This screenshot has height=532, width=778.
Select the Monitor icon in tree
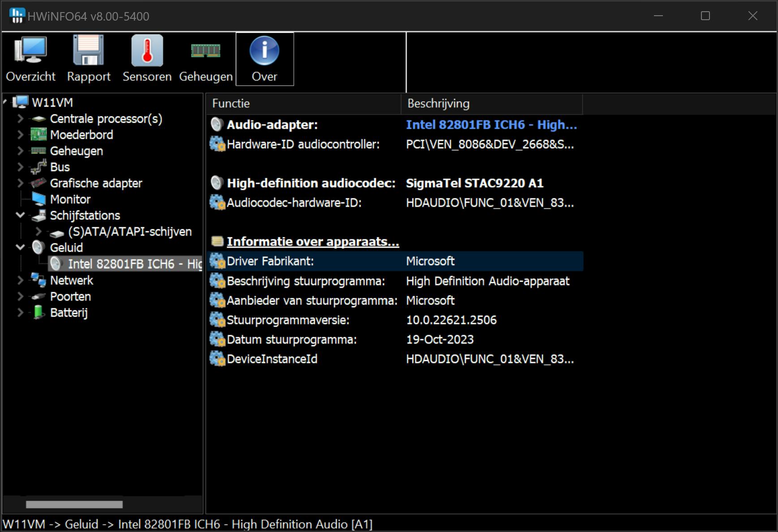[x=39, y=199]
